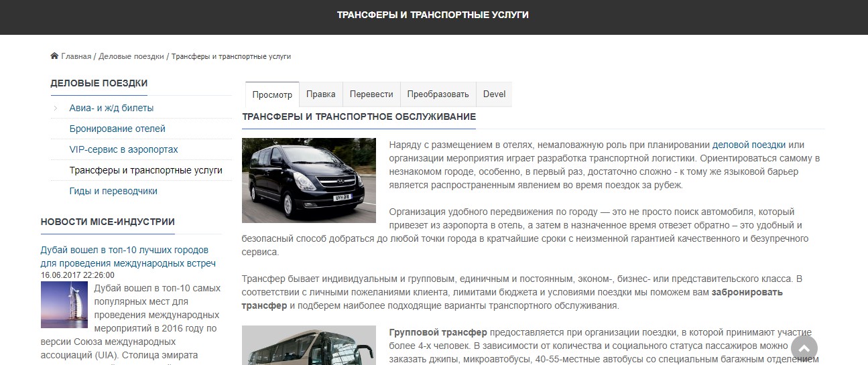The image size is (868, 365).
Task: Select Трансферы и транспортные услуги in the sidebar
Action: (146, 170)
